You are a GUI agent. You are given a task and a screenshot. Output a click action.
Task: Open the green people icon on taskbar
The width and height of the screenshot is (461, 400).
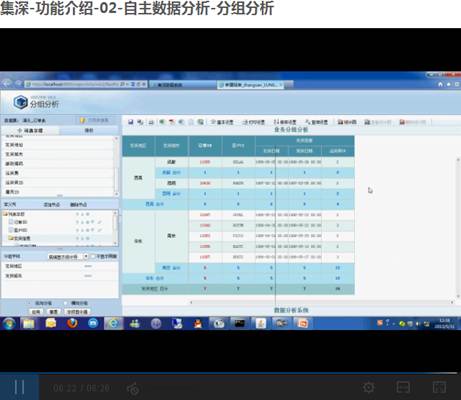[x=135, y=323]
